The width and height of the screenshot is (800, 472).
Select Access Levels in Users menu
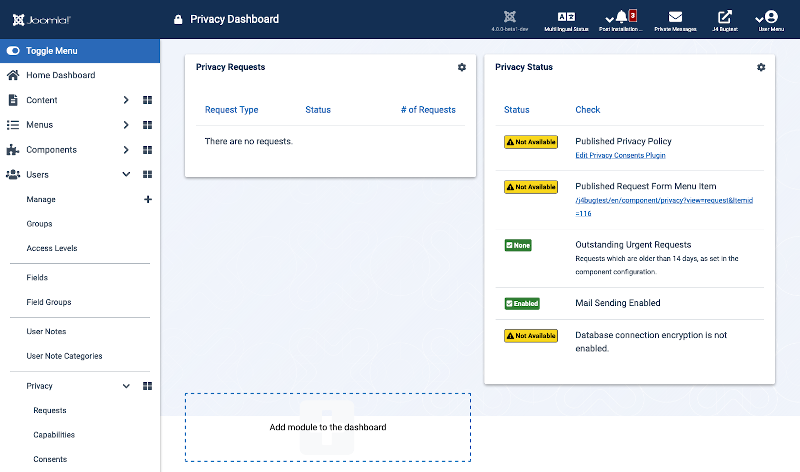[51, 248]
